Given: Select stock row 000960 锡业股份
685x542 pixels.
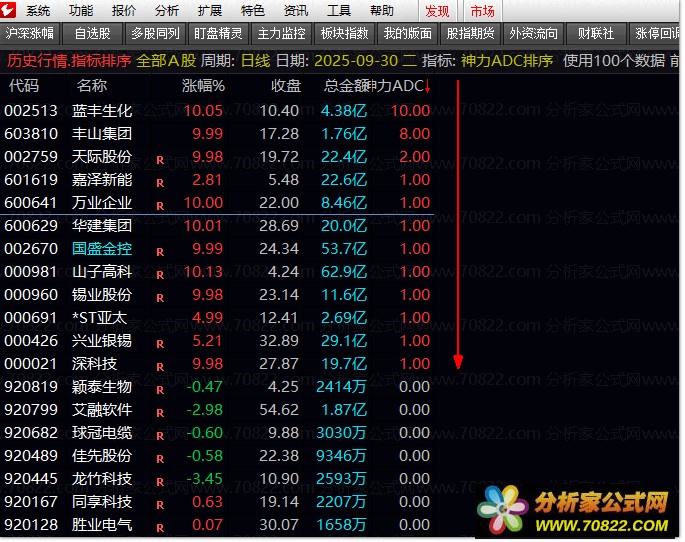Looking at the screenshot, I should (217, 295).
